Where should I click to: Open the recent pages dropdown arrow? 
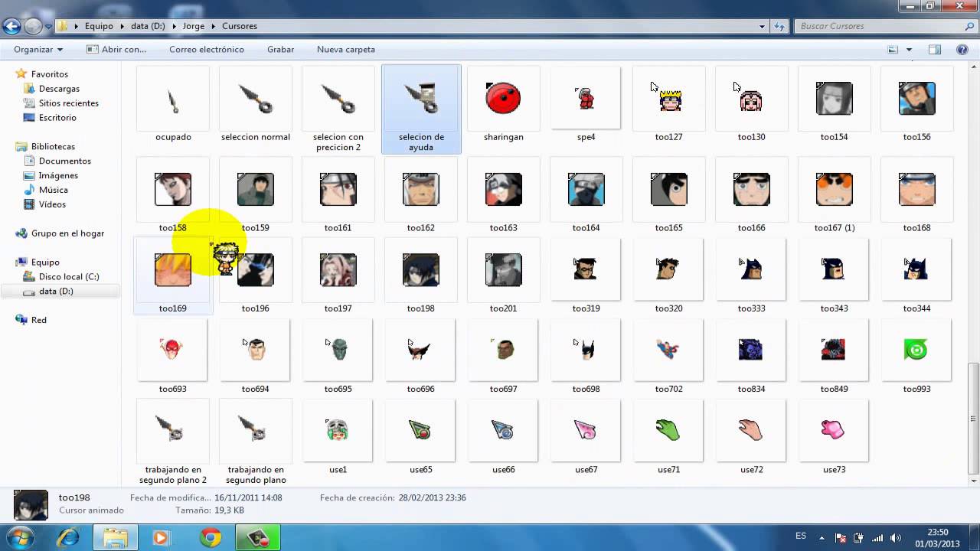48,26
